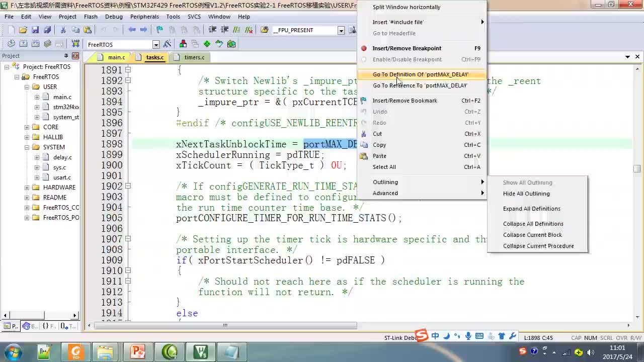Viewport: 644px width, 362px height.
Task: Click the Open file folder icon
Action: point(23,30)
